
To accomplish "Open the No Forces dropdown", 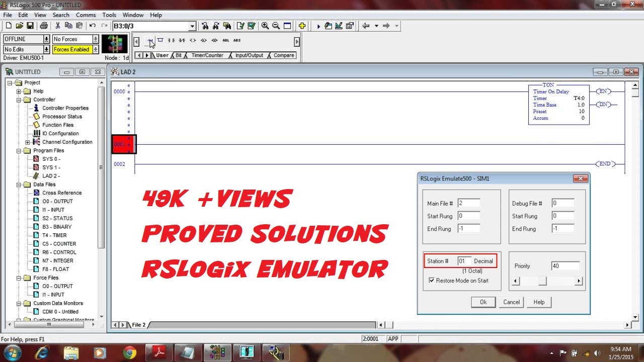I will pyautogui.click(x=96, y=39).
